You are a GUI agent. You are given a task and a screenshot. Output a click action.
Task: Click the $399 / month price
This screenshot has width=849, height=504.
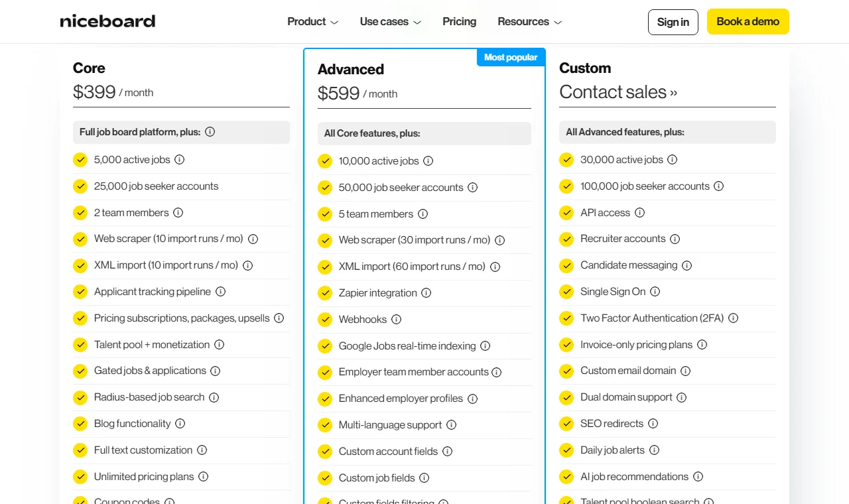pos(113,92)
